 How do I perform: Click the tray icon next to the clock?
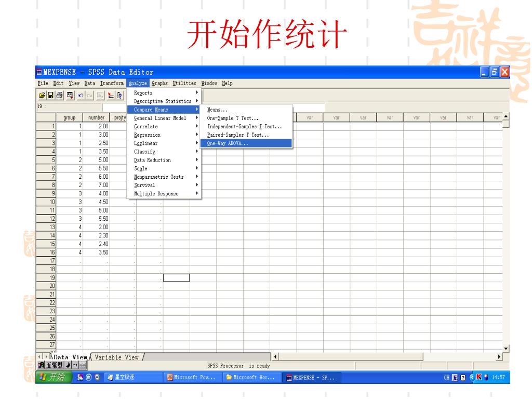point(486,377)
